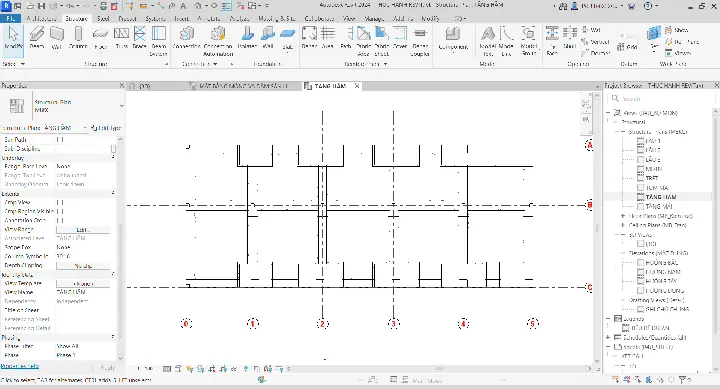Open the Systems ribbon tab
Image resolution: width=720 pixels, height=389 pixels.
tap(155, 18)
